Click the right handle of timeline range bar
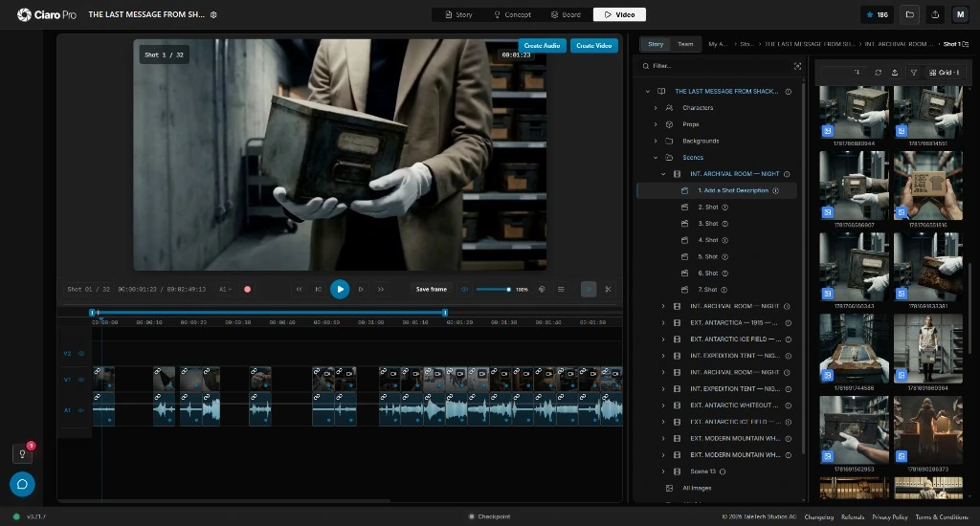 coord(445,313)
